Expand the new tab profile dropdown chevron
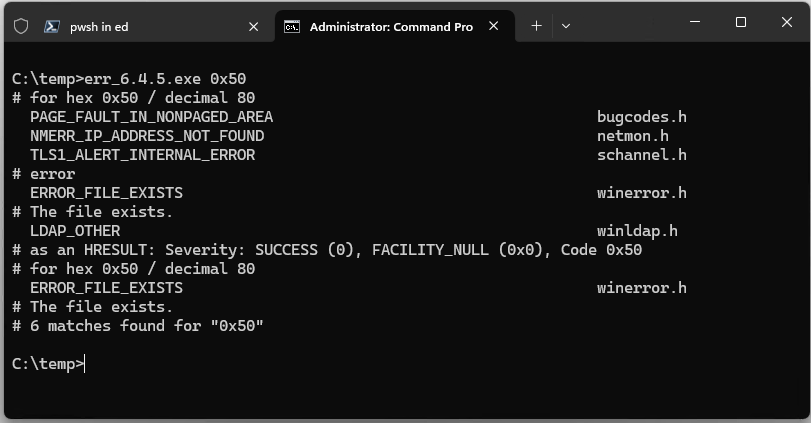Image resolution: width=811 pixels, height=423 pixels. click(566, 26)
